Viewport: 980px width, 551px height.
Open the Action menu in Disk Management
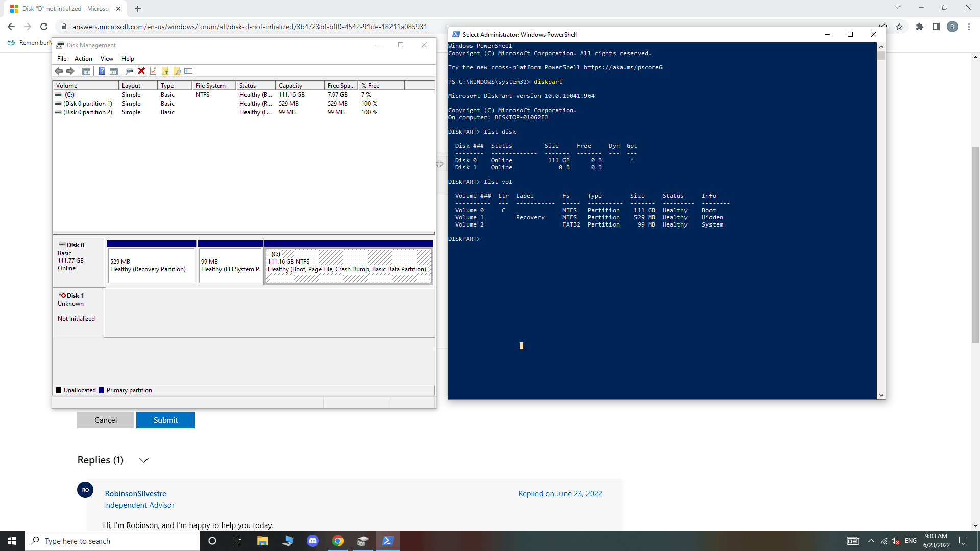tap(83, 59)
